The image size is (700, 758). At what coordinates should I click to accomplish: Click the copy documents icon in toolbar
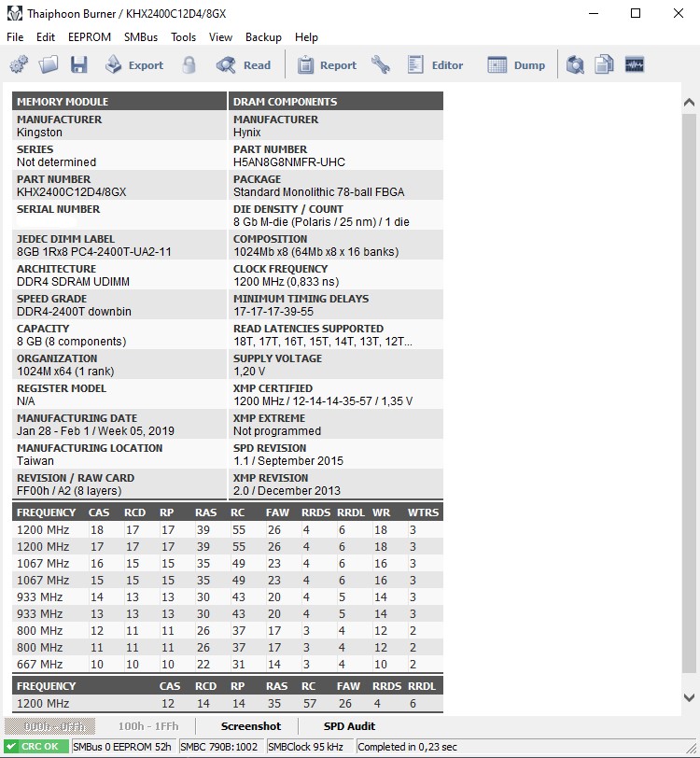point(604,64)
